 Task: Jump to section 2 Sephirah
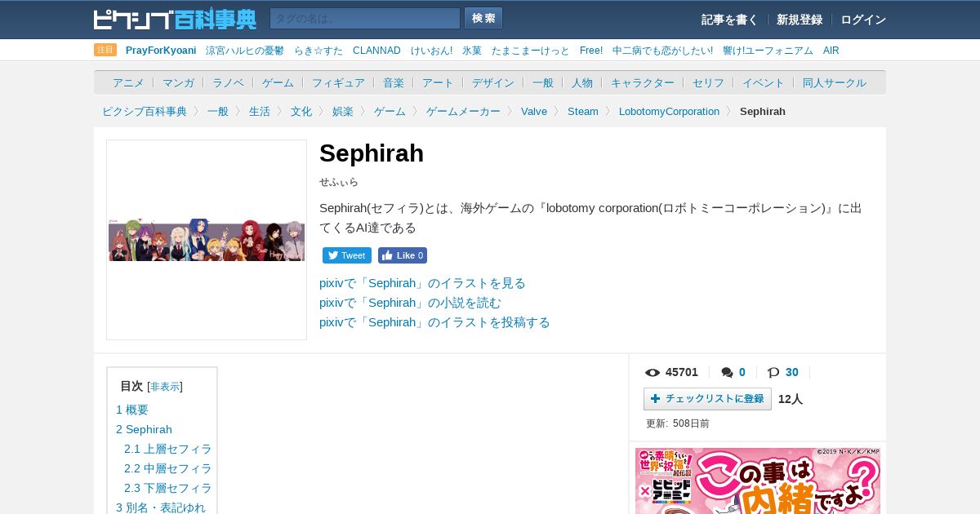click(x=144, y=429)
